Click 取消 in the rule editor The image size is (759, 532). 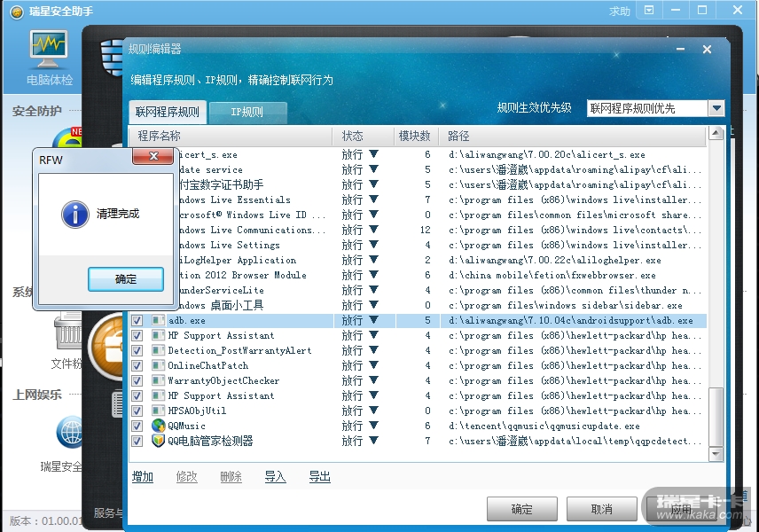coord(602,509)
